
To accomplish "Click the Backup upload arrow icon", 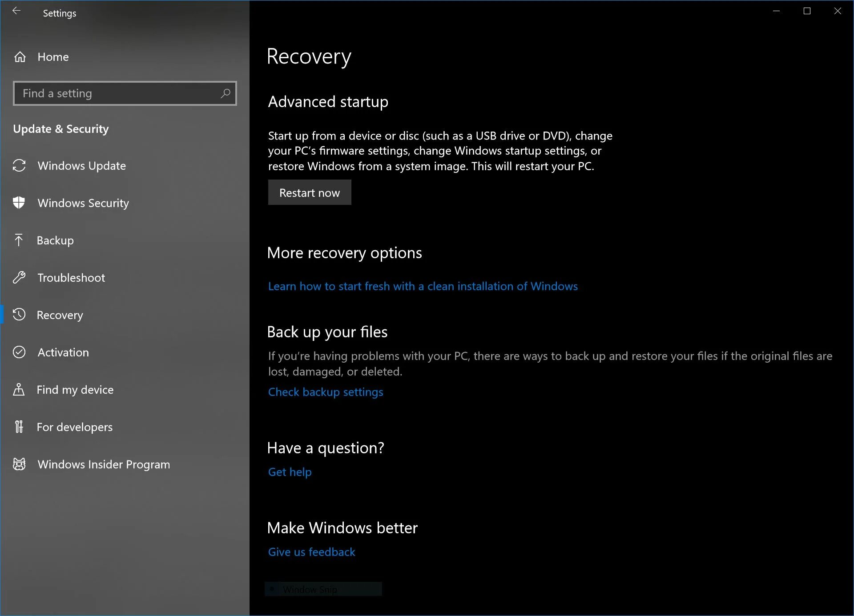I will click(x=19, y=240).
